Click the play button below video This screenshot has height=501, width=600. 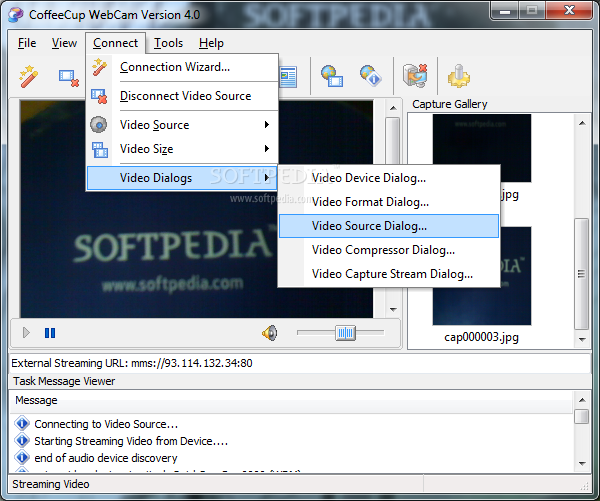(26, 333)
